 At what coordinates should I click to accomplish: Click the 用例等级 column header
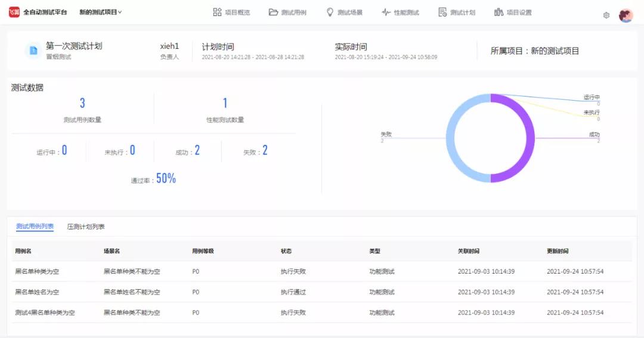coord(203,251)
